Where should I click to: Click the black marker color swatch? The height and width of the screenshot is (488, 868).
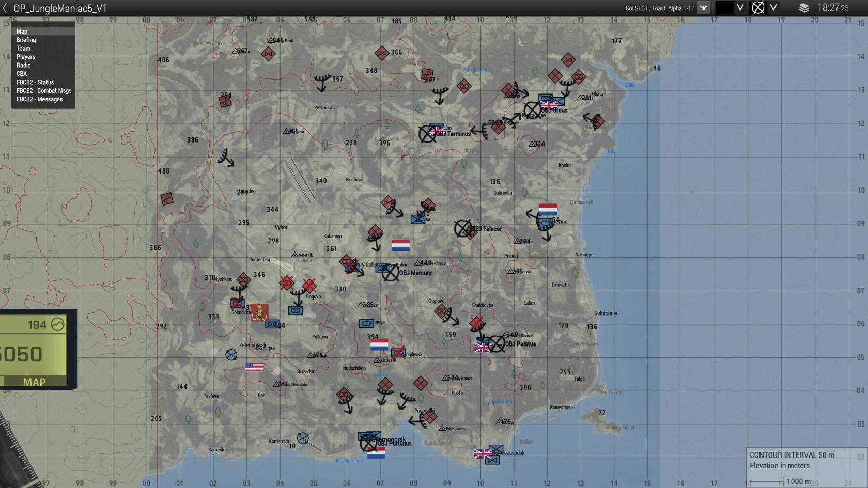tap(724, 8)
